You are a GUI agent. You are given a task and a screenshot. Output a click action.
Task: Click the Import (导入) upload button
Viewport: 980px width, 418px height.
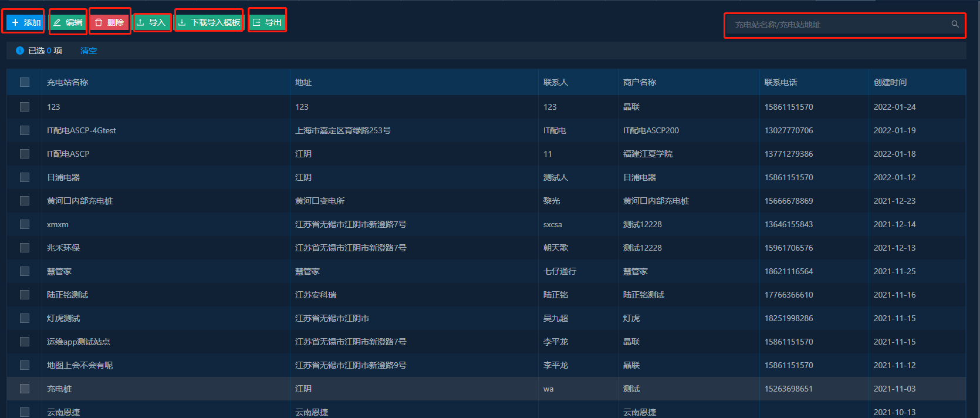[152, 22]
